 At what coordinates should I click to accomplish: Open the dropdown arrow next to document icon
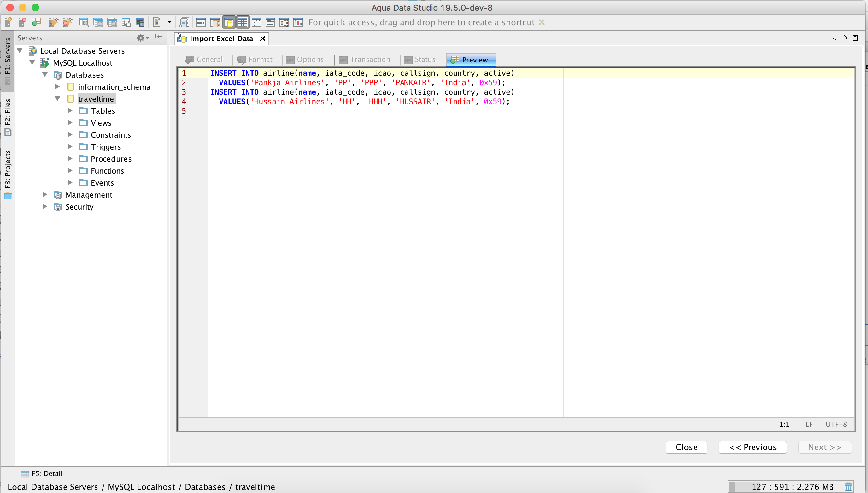pyautogui.click(x=169, y=22)
